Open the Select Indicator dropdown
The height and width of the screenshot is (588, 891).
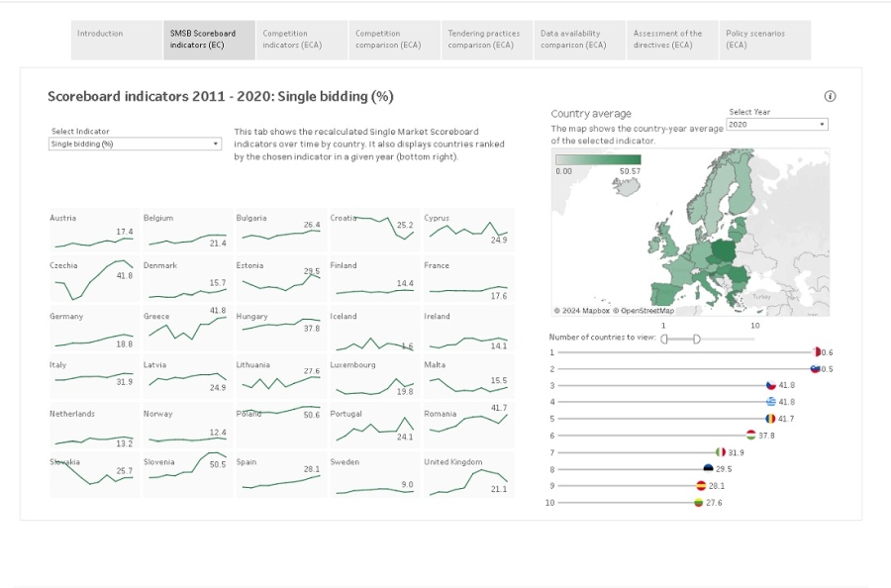(135, 144)
